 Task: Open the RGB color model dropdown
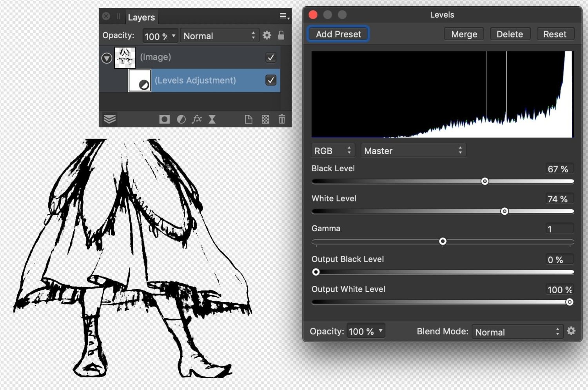pos(333,151)
